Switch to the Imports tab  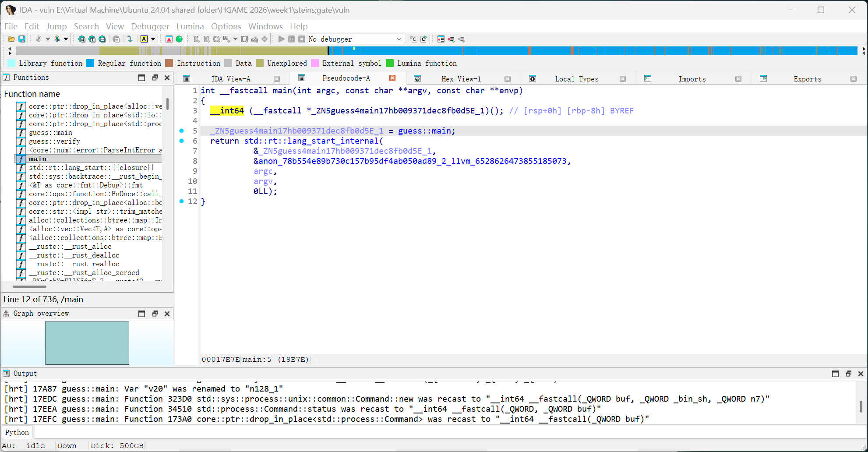coord(692,79)
